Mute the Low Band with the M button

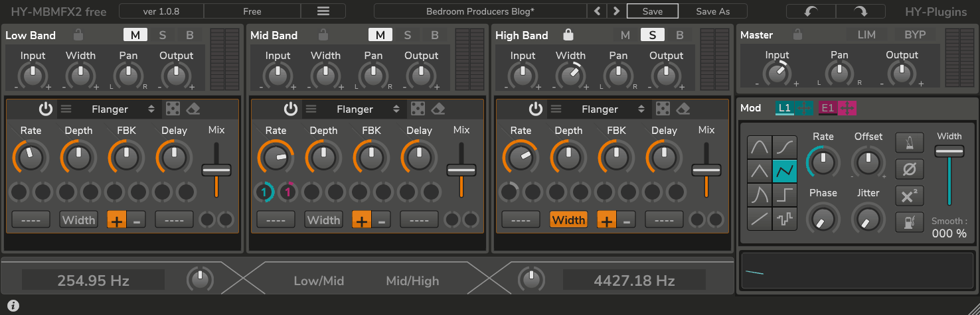(x=135, y=35)
